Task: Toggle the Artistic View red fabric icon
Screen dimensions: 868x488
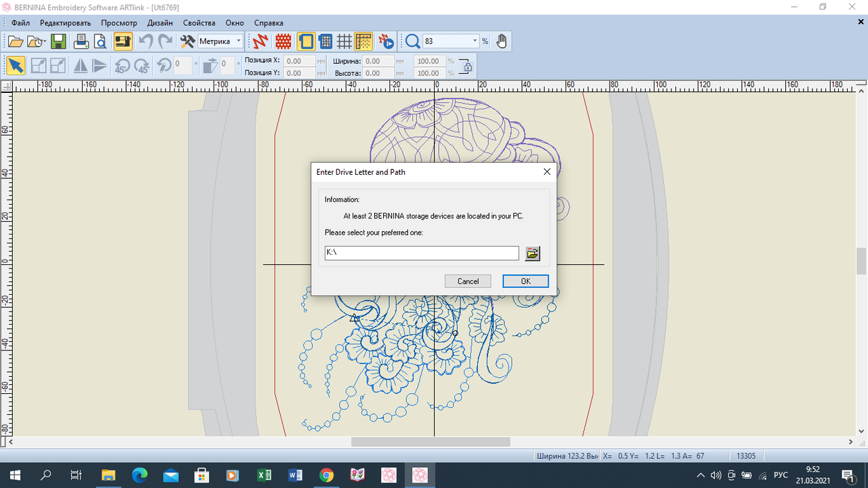Action: click(x=283, y=41)
